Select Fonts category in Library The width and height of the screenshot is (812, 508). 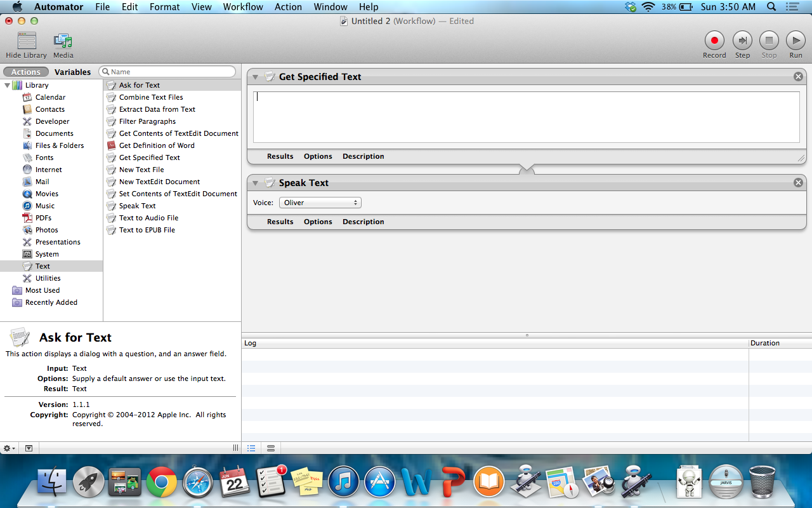[44, 157]
